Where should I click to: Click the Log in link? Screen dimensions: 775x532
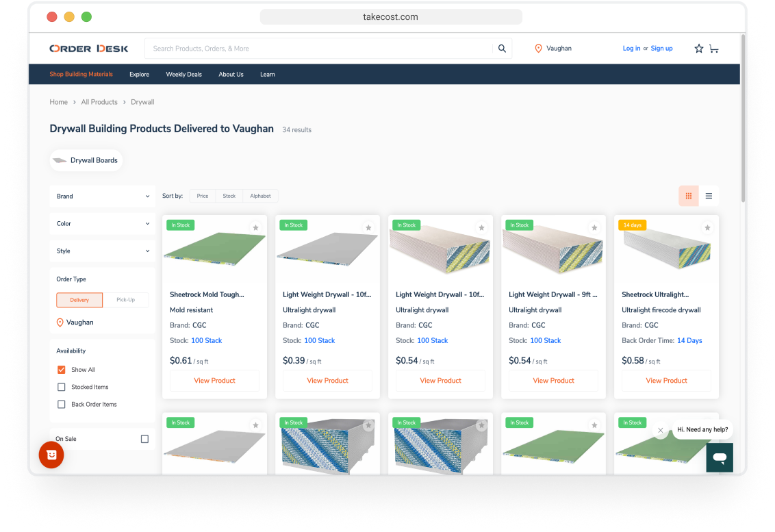tap(631, 49)
